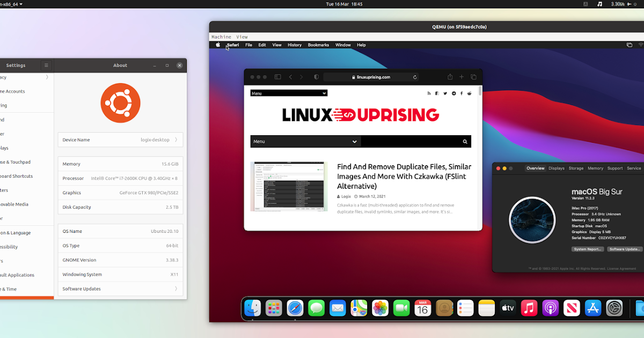
Task: Open a new Safari tab
Action: point(462,77)
